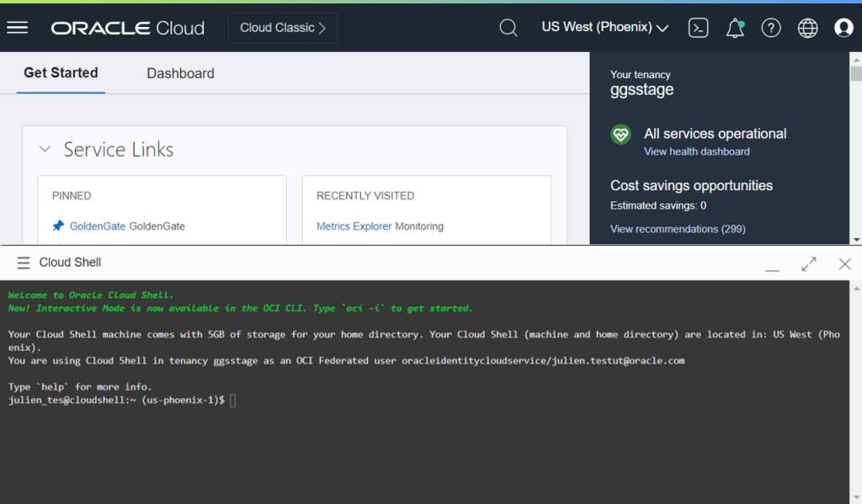This screenshot has height=504, width=862.
Task: Open the Cloud Shell panel hamburger menu
Action: coord(24,262)
